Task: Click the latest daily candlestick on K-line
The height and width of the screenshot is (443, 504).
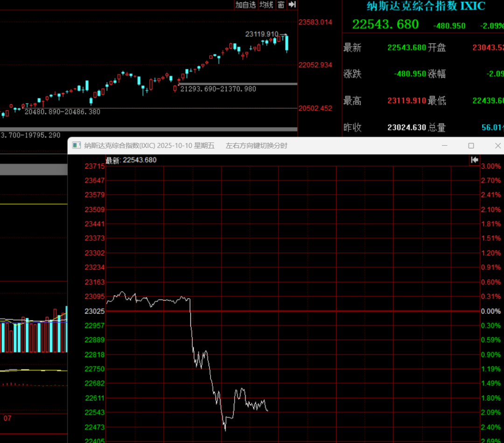Action: pyautogui.click(x=287, y=43)
